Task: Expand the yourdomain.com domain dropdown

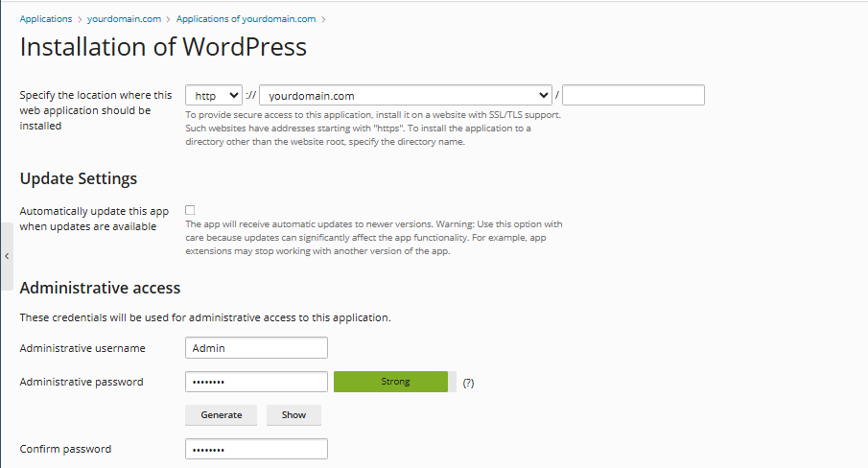Action: [x=405, y=95]
